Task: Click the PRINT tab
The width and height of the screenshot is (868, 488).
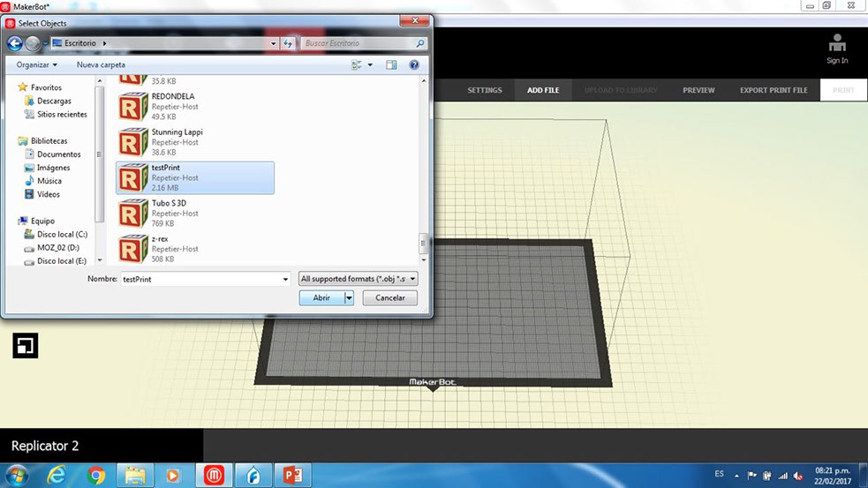Action: (843, 90)
